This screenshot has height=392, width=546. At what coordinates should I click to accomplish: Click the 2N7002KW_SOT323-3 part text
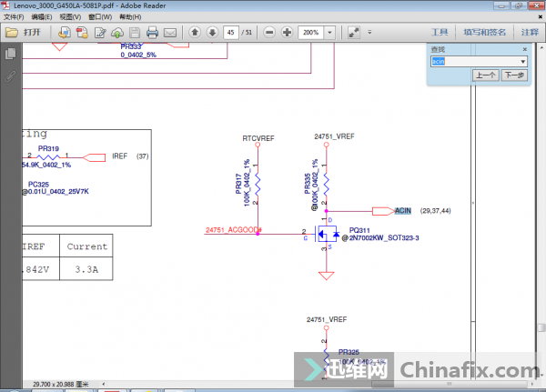click(384, 237)
